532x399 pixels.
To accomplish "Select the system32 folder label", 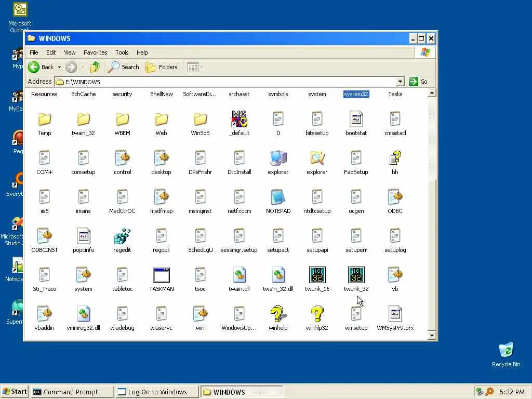I will [x=356, y=94].
